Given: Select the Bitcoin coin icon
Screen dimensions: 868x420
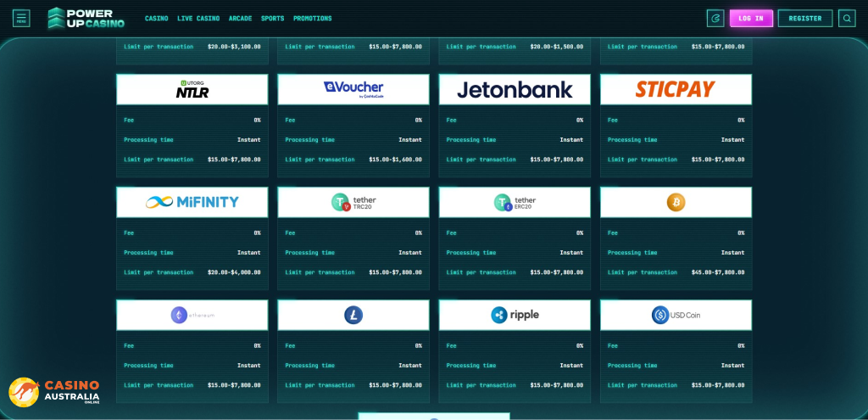Looking at the screenshot, I should tap(676, 202).
